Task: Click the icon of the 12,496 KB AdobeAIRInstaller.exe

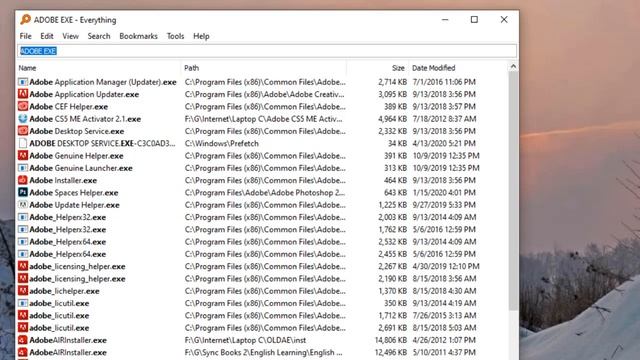Action: (23, 352)
